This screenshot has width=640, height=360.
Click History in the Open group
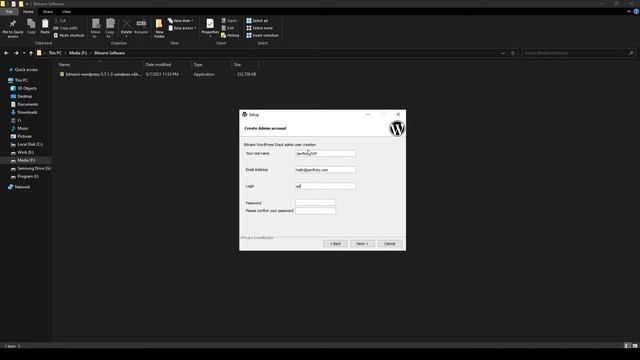[230, 36]
